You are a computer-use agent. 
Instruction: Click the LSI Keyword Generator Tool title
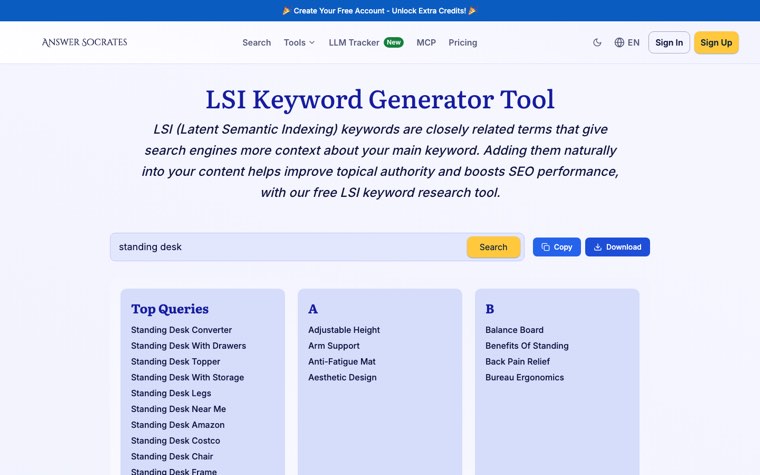point(380,99)
